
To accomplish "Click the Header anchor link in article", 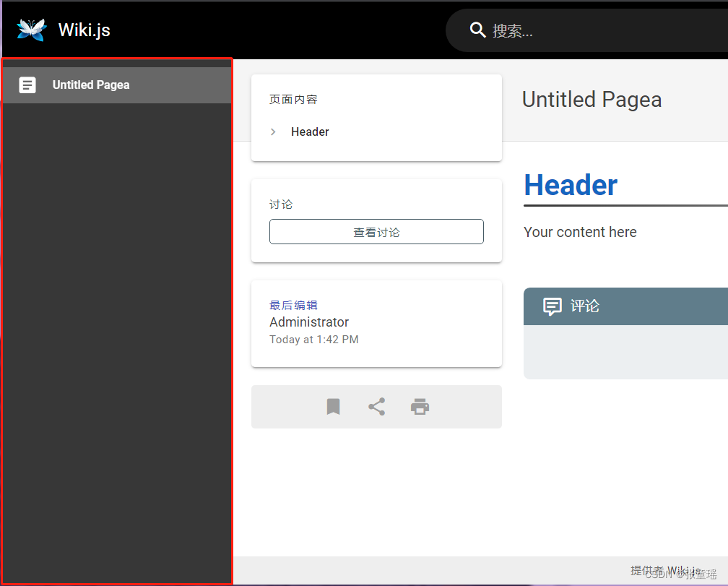I will pos(571,185).
